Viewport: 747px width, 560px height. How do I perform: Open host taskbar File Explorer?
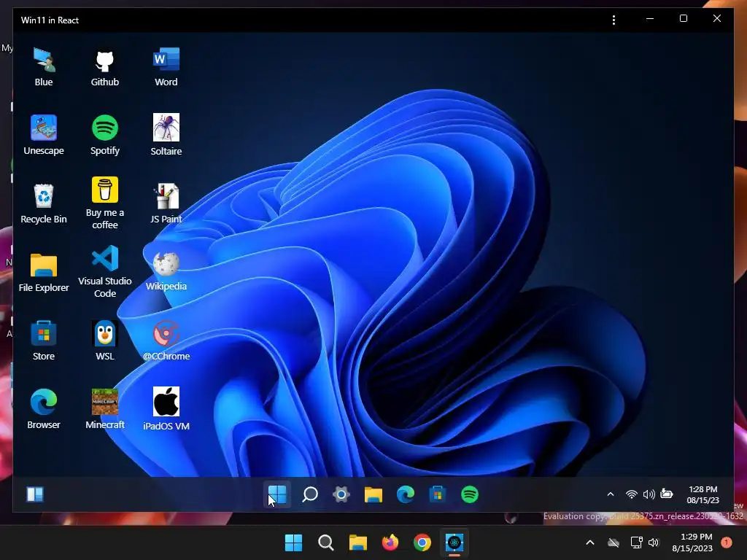[x=357, y=542]
